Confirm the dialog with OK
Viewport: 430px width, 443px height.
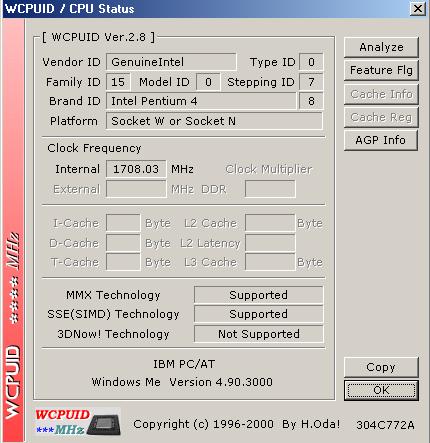(x=381, y=390)
